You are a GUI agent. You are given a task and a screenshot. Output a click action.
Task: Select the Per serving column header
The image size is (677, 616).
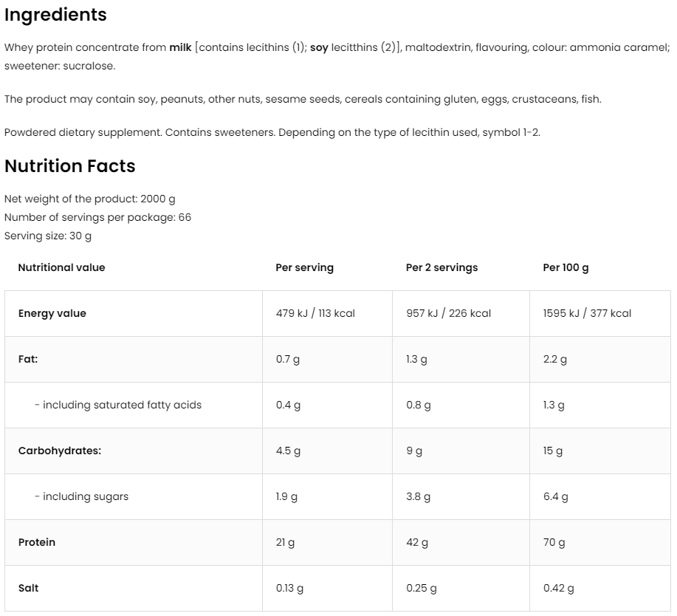(x=304, y=267)
